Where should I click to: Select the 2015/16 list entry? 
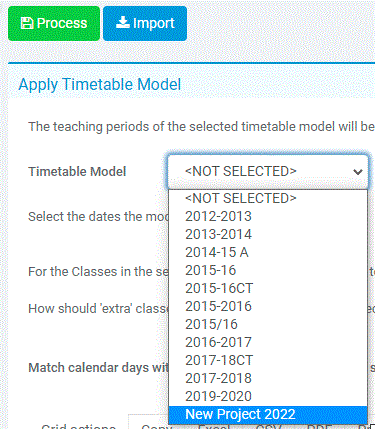coord(268,324)
